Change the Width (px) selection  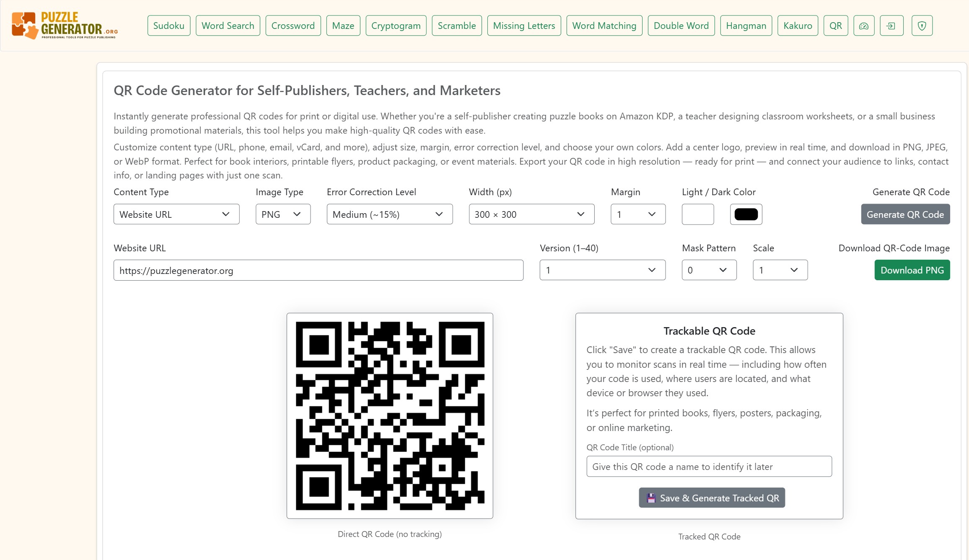pyautogui.click(x=531, y=214)
